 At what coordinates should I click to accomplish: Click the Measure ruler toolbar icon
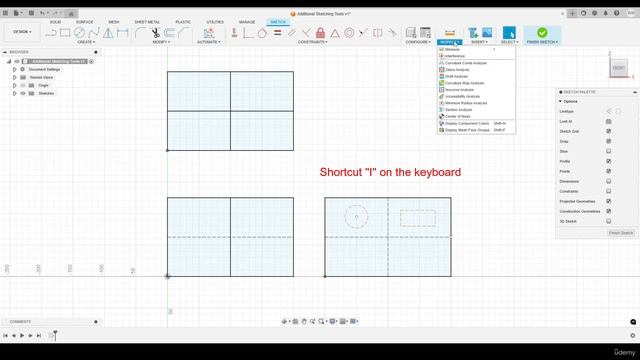[x=450, y=33]
